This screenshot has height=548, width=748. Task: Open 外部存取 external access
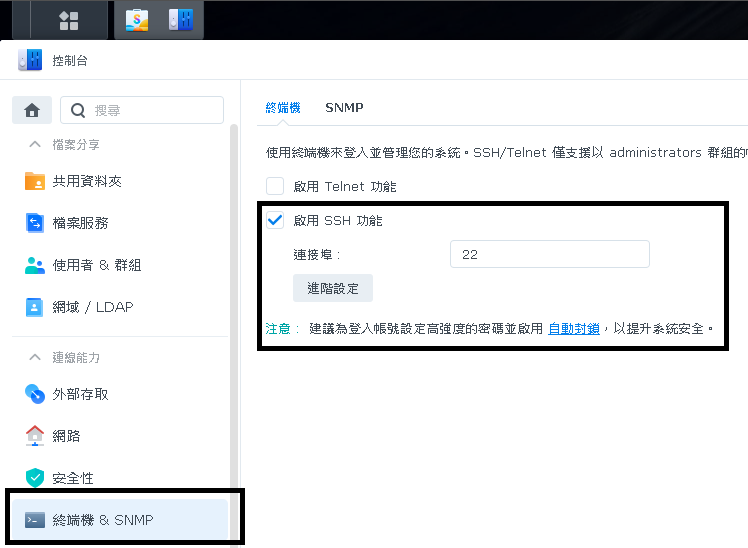click(x=80, y=394)
